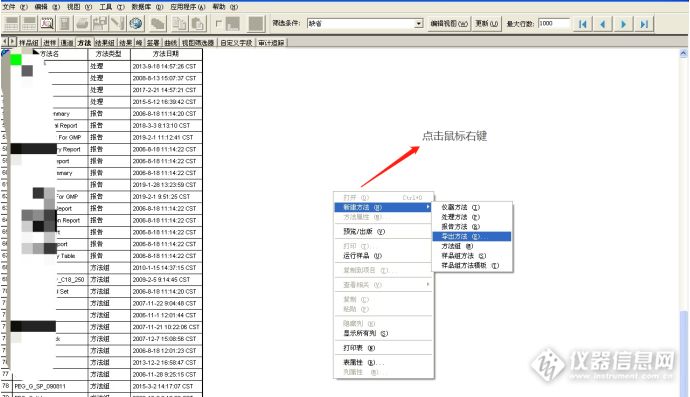690x397 pixels.
Task: Select 样品组方法模板 in the submenu
Action: [x=473, y=265]
